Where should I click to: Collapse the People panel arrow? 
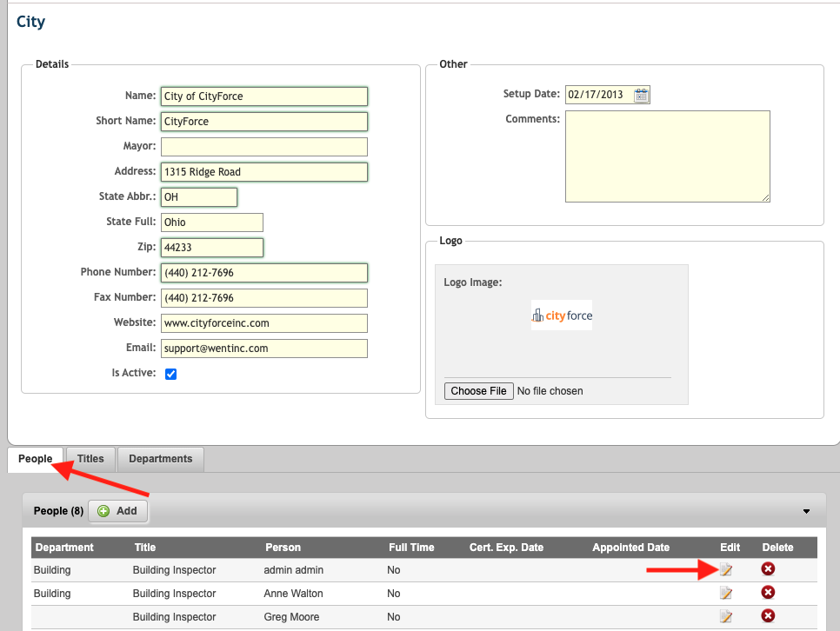pos(806,512)
